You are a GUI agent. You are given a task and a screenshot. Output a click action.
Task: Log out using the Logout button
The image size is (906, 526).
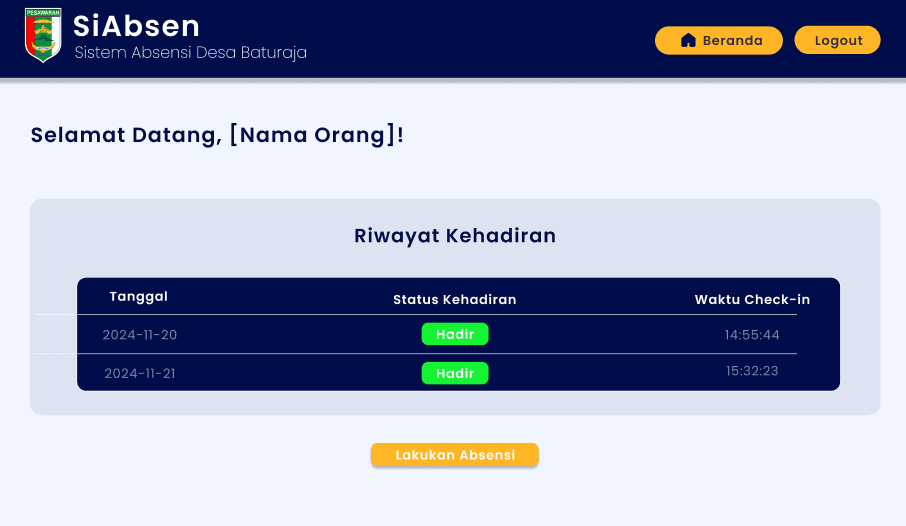tap(837, 40)
